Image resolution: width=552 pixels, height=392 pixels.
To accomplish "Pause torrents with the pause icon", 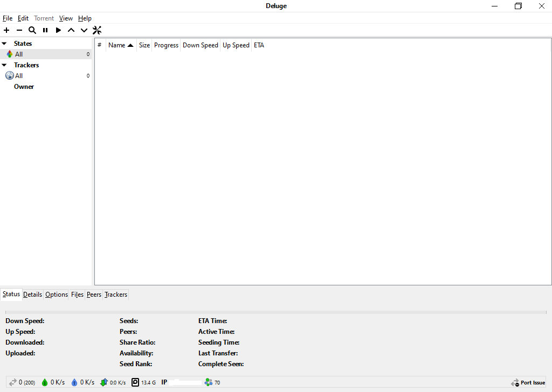I will pos(45,30).
